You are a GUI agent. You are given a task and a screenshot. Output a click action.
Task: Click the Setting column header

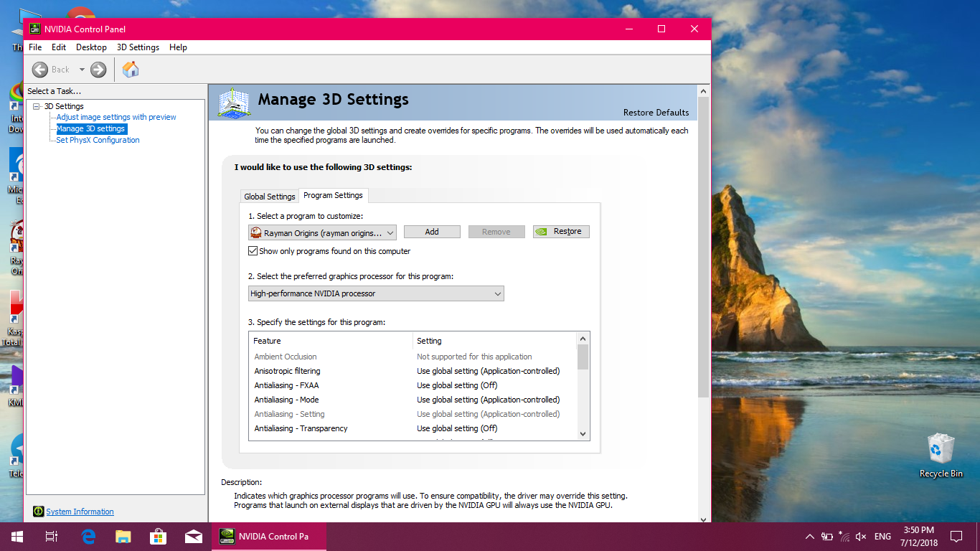[x=494, y=341]
